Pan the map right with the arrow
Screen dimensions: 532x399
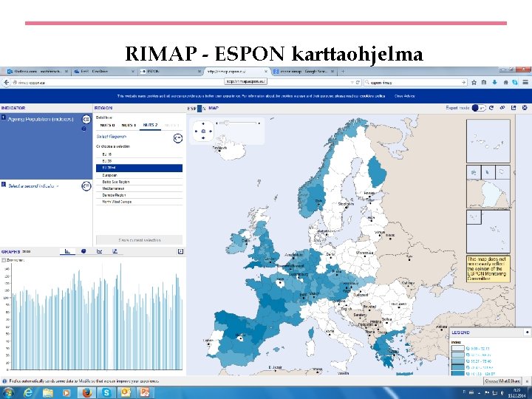tap(211, 131)
